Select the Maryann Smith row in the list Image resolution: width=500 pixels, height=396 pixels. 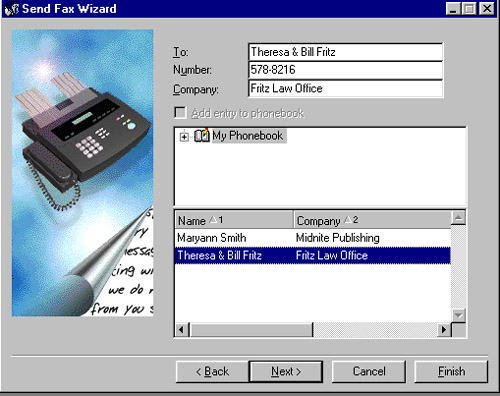pyautogui.click(x=313, y=238)
